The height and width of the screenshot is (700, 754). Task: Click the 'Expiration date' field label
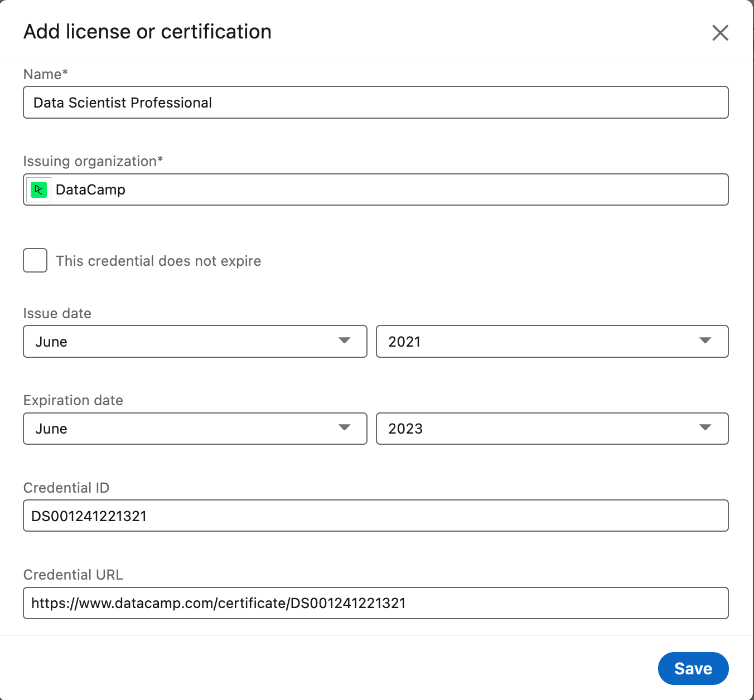pyautogui.click(x=73, y=400)
